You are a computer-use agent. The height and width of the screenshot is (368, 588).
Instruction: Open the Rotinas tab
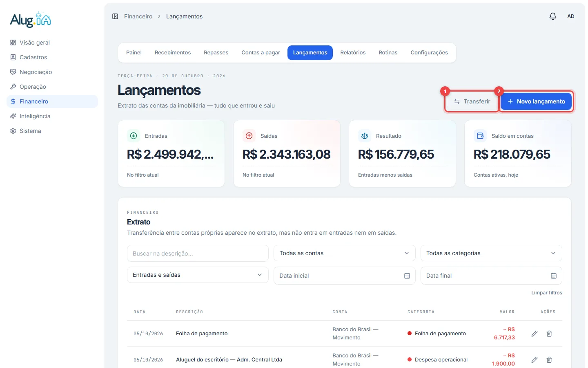point(388,53)
